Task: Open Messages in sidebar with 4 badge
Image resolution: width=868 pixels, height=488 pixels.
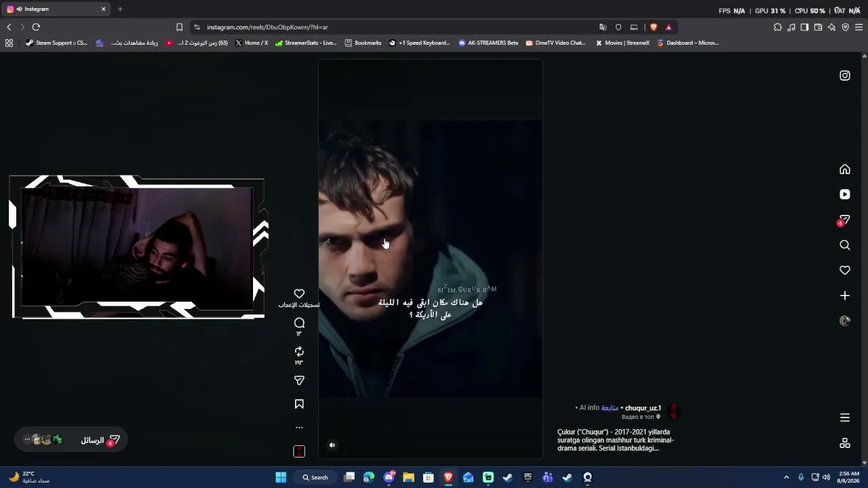Action: pos(844,220)
